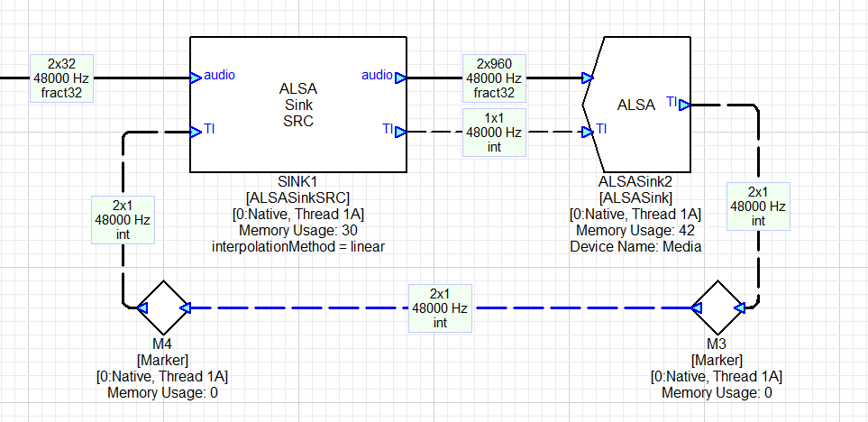Click the M4 marker right input pin

pos(185,307)
